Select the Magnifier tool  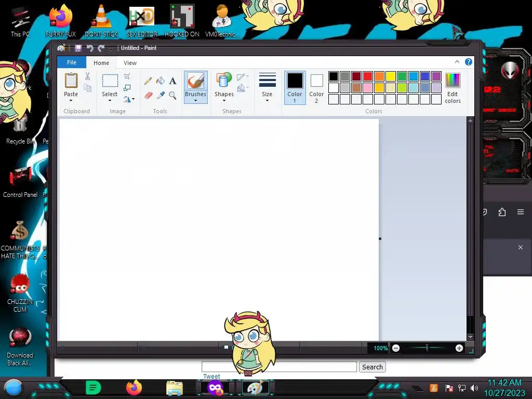point(172,96)
